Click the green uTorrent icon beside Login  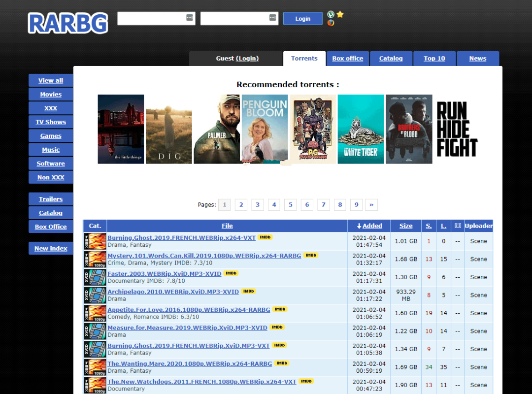click(x=331, y=14)
